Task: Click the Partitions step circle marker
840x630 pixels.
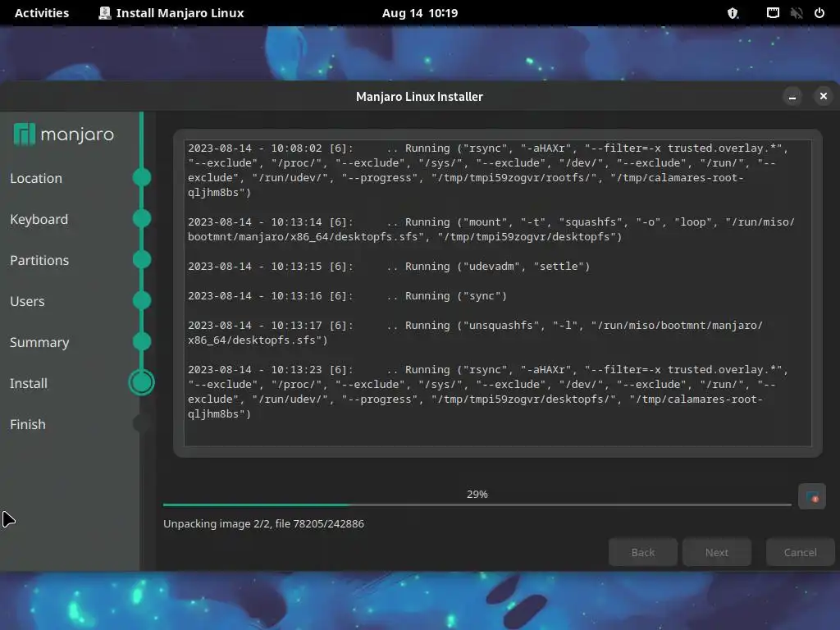Action: 141,259
